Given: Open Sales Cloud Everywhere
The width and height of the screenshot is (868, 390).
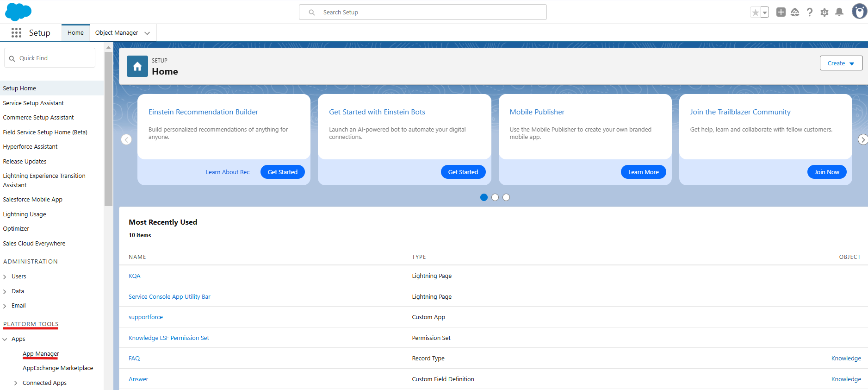Looking at the screenshot, I should tap(34, 243).
